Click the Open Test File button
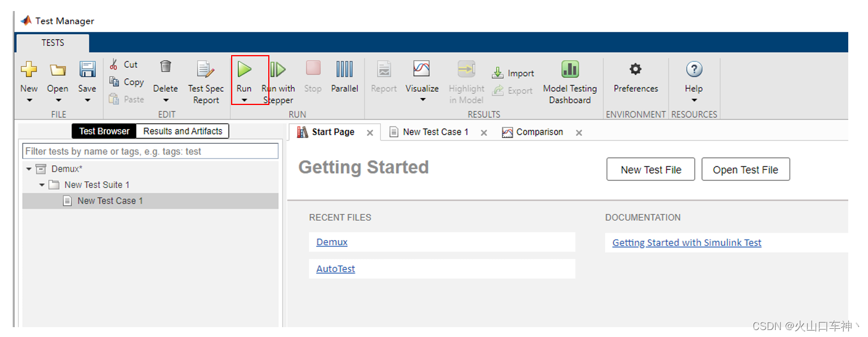 point(745,169)
